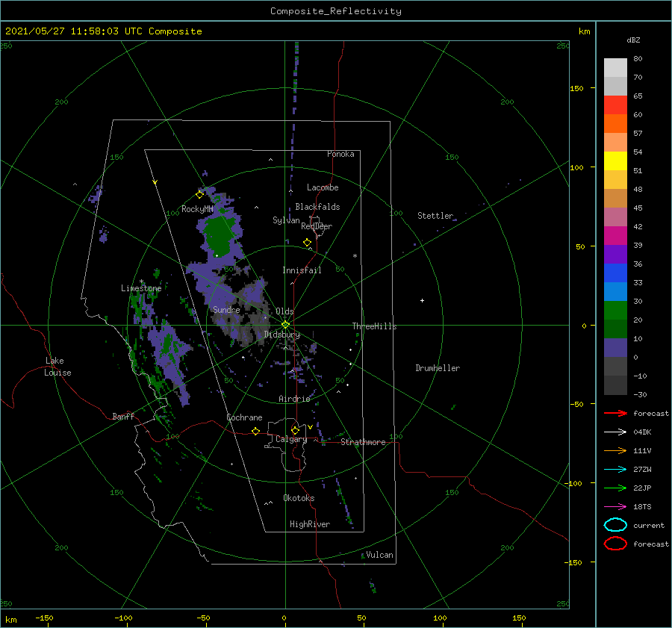Viewport: 672px width, 628px height.
Task: Click the dBZ legend heading
Action: 633,40
